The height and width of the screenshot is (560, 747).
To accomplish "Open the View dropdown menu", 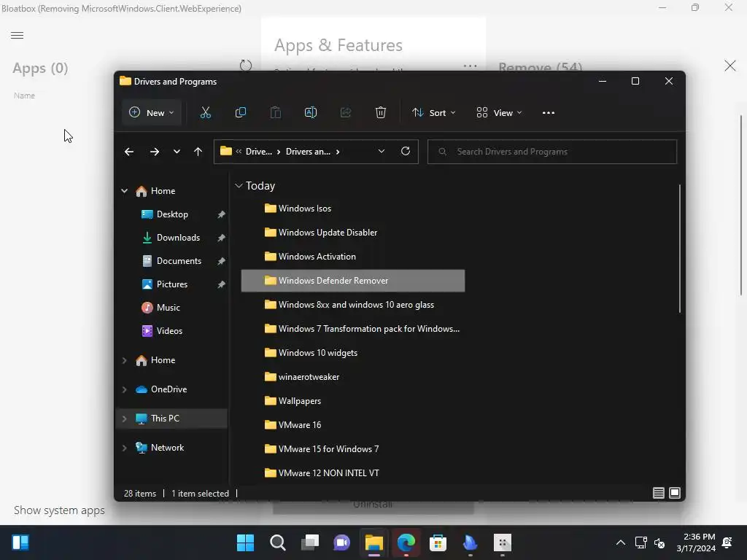I will (x=499, y=113).
